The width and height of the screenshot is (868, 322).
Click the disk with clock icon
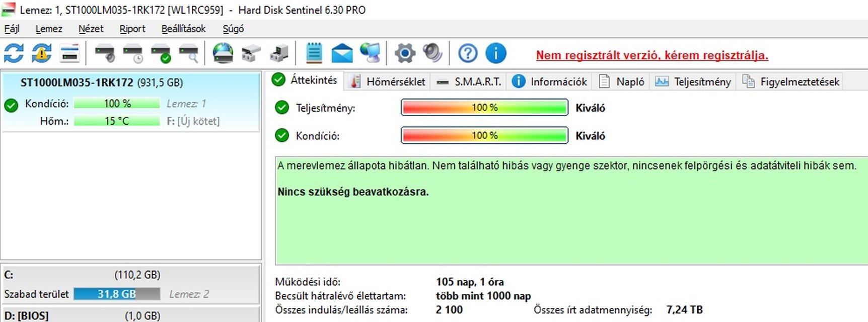pyautogui.click(x=133, y=53)
